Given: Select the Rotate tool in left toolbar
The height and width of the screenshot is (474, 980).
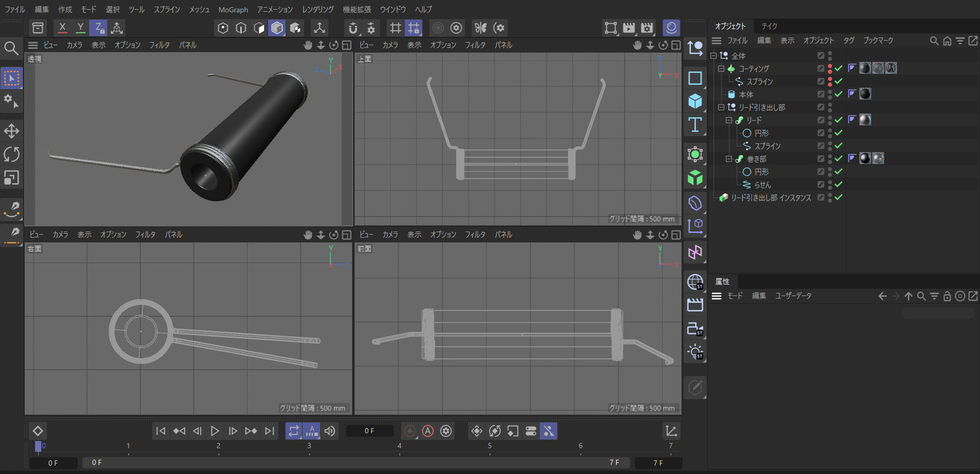Looking at the screenshot, I should pos(11,154).
